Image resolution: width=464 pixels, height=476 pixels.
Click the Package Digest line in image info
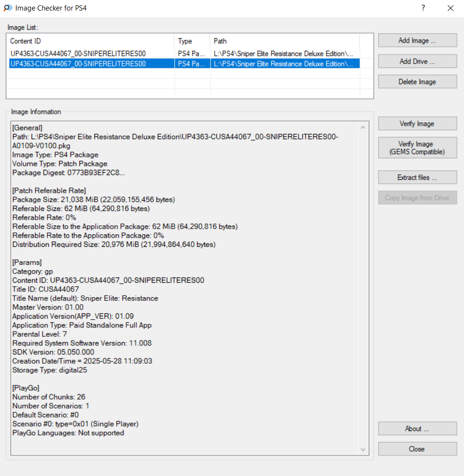tap(68, 173)
